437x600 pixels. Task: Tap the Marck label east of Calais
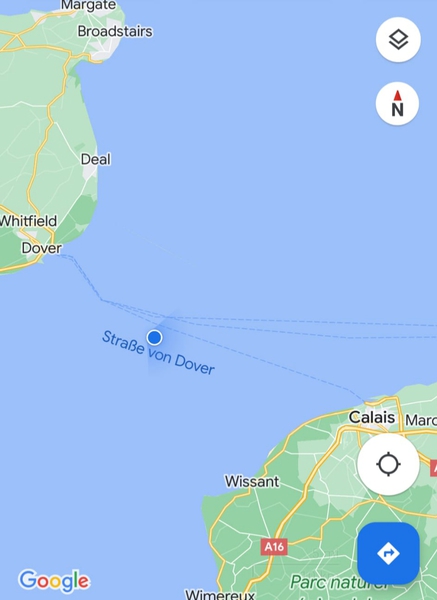point(421,420)
